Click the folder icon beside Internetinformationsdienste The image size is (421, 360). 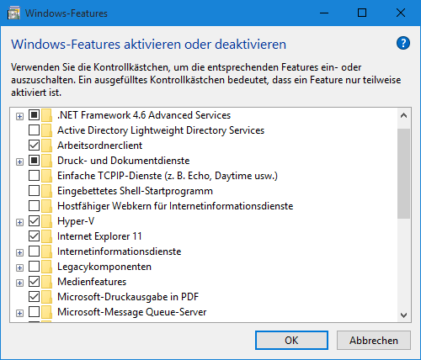(47, 251)
